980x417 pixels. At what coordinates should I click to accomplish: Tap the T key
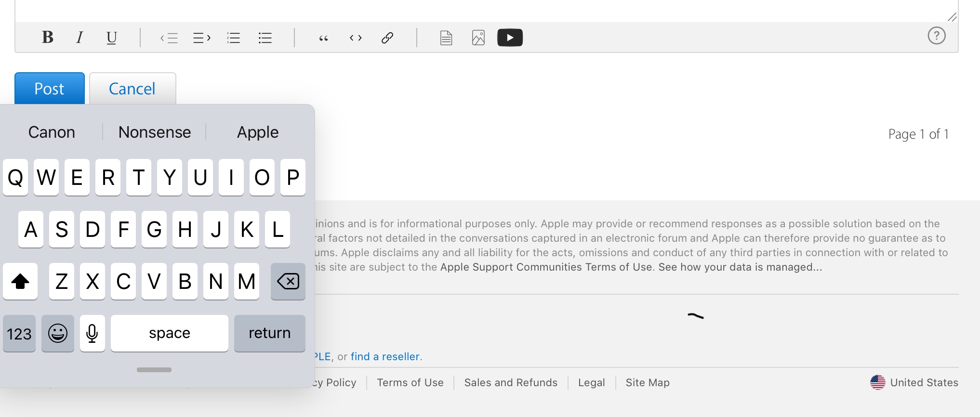(x=139, y=177)
